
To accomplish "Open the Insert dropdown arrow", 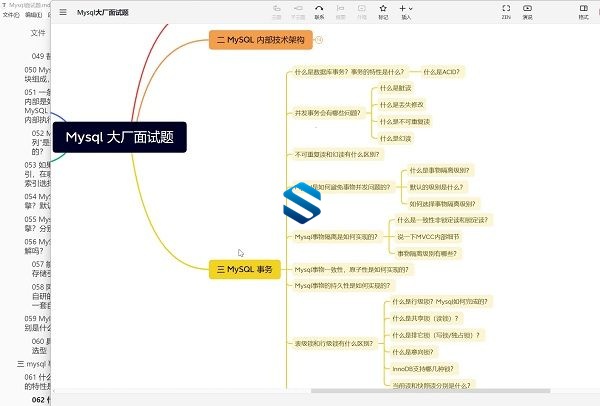I will pos(411,8).
